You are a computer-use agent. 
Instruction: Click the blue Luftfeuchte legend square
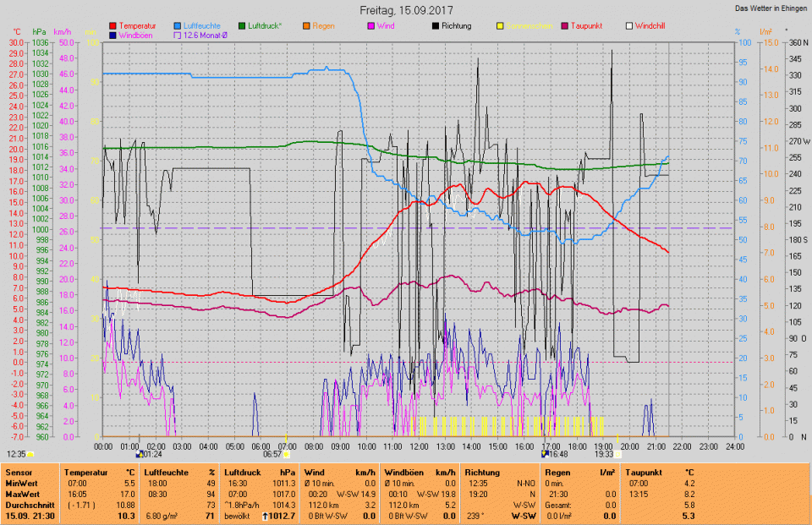click(x=177, y=26)
